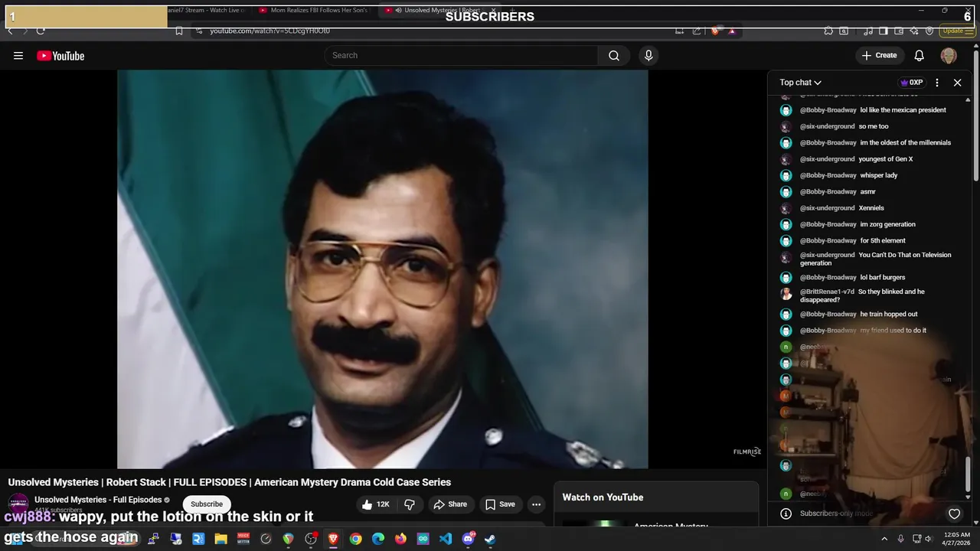Like the video with 12K thumbs up
The image size is (980, 551).
[x=375, y=504]
